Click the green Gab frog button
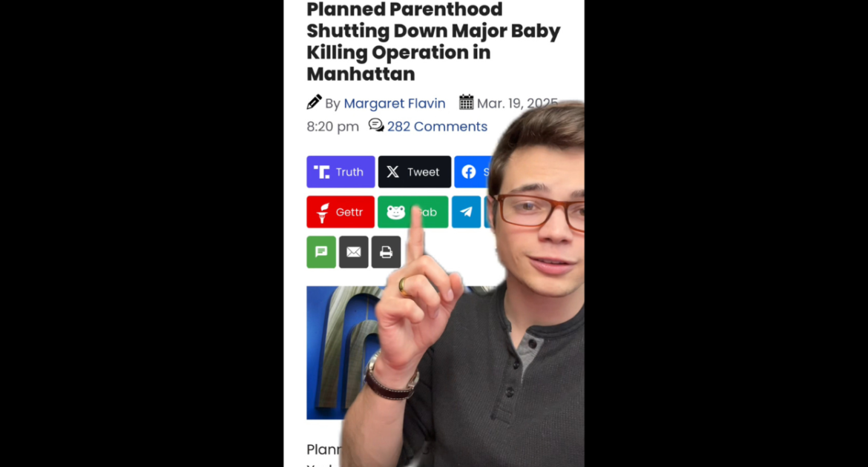 (413, 212)
